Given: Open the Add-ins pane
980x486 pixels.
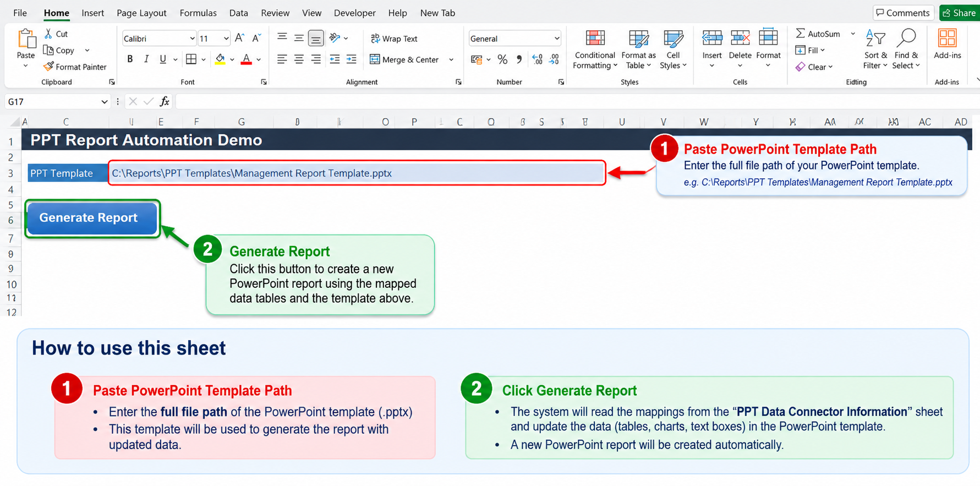Looking at the screenshot, I should [x=947, y=44].
